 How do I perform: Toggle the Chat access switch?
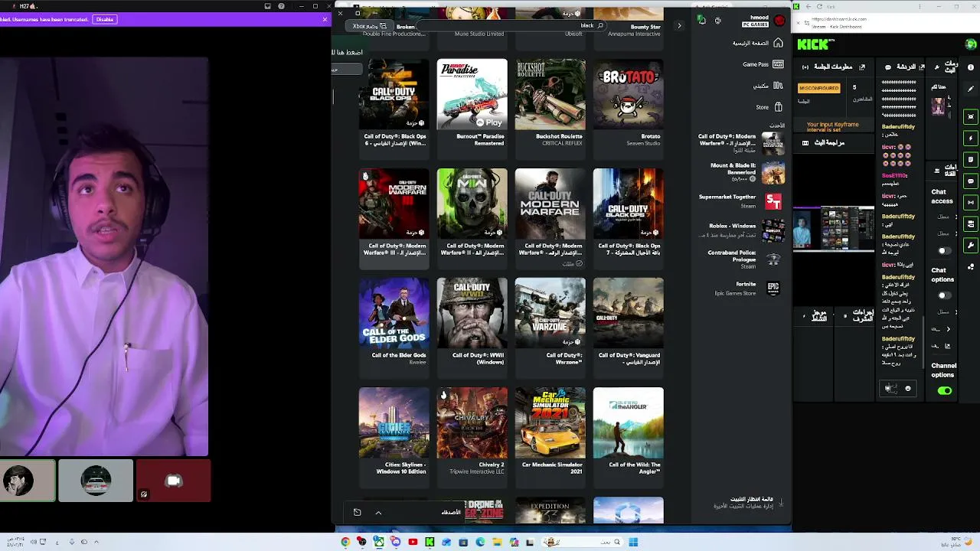click(x=944, y=251)
